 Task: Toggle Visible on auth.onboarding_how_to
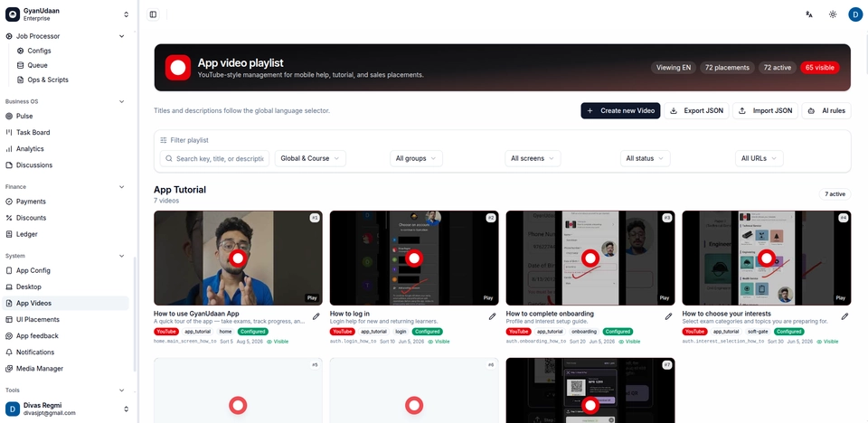click(629, 342)
